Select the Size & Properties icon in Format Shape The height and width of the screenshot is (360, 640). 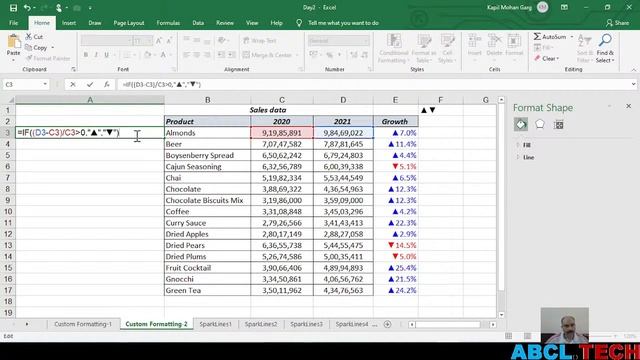pyautogui.click(x=559, y=124)
